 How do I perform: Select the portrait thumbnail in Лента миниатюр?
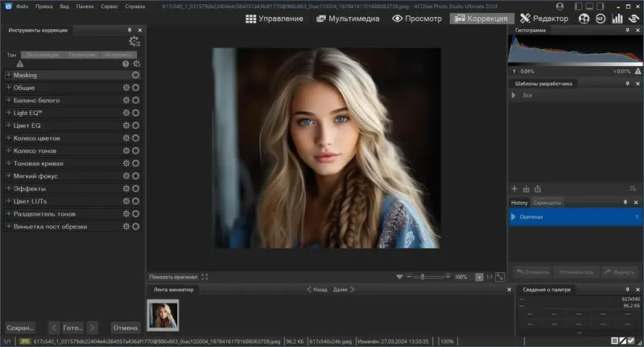tap(163, 315)
